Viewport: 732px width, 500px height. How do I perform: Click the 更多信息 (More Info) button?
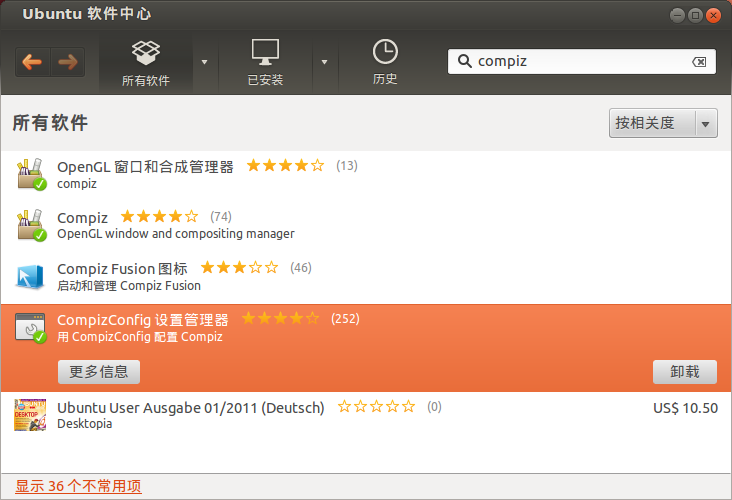[x=99, y=372]
